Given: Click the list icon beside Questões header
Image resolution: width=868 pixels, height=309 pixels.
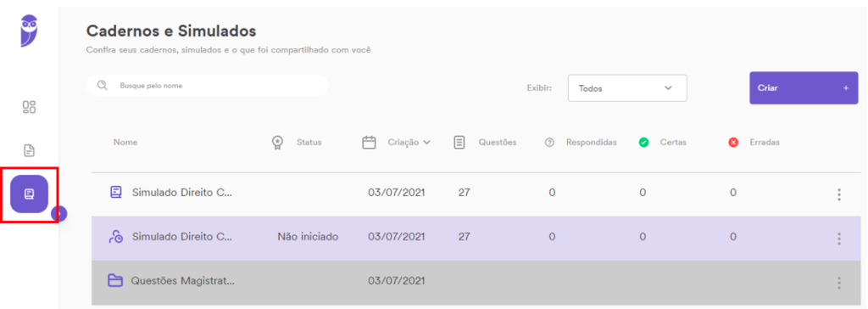Looking at the screenshot, I should point(459,143).
